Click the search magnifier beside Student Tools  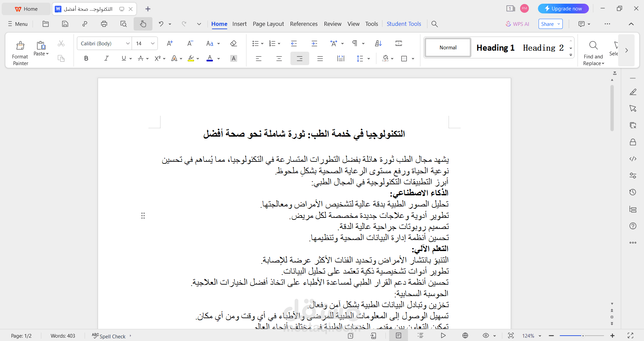[434, 24]
